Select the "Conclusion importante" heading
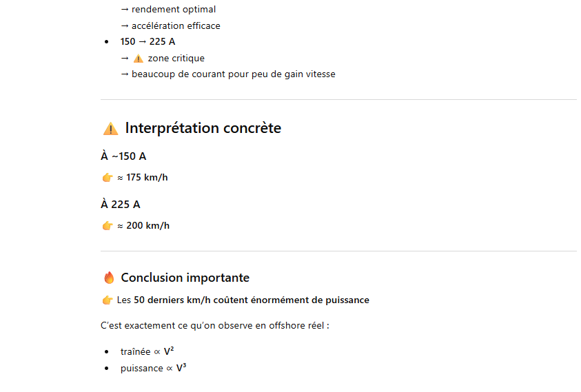Viewport: 581px width, 392px height. (x=185, y=278)
